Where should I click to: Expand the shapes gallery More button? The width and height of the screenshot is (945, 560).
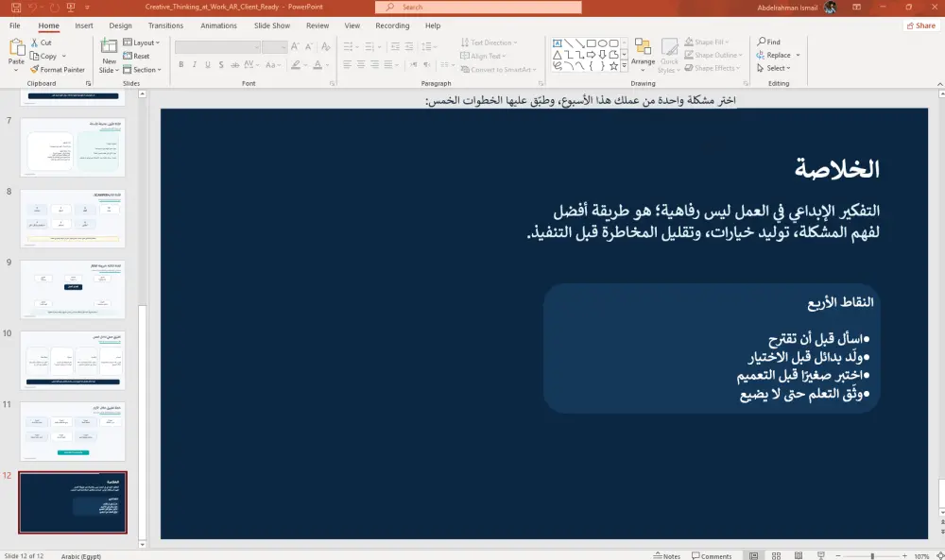click(x=625, y=66)
